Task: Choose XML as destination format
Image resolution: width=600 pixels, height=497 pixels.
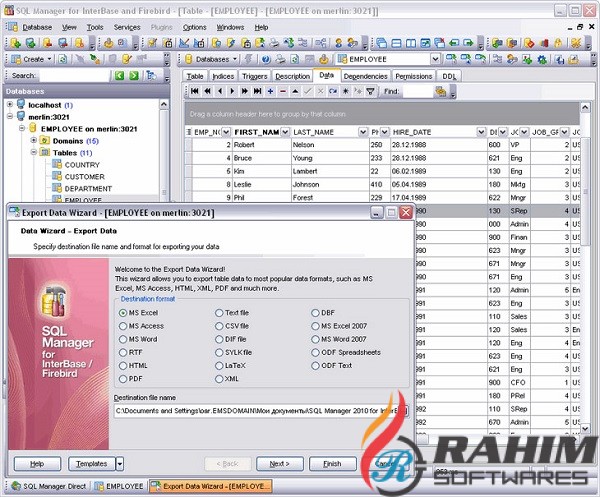Action: 227,379
